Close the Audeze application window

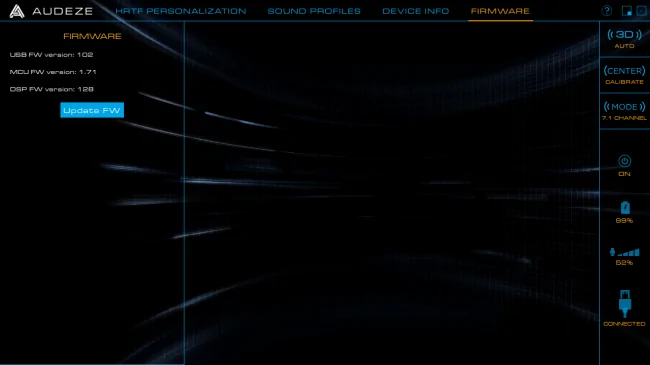tap(641, 11)
